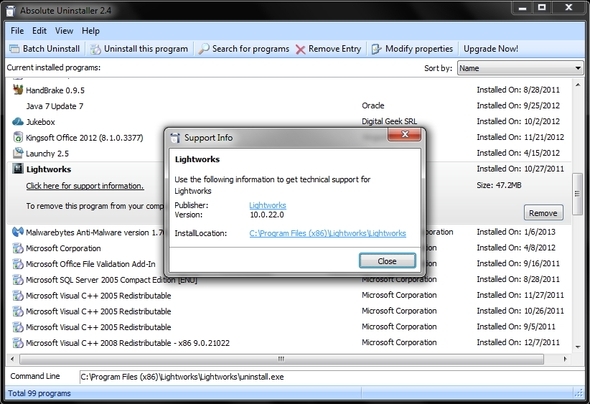Image resolution: width=590 pixels, height=404 pixels.
Task: Click 'Installed On: 9/25/2012' date text
Action: click(518, 106)
